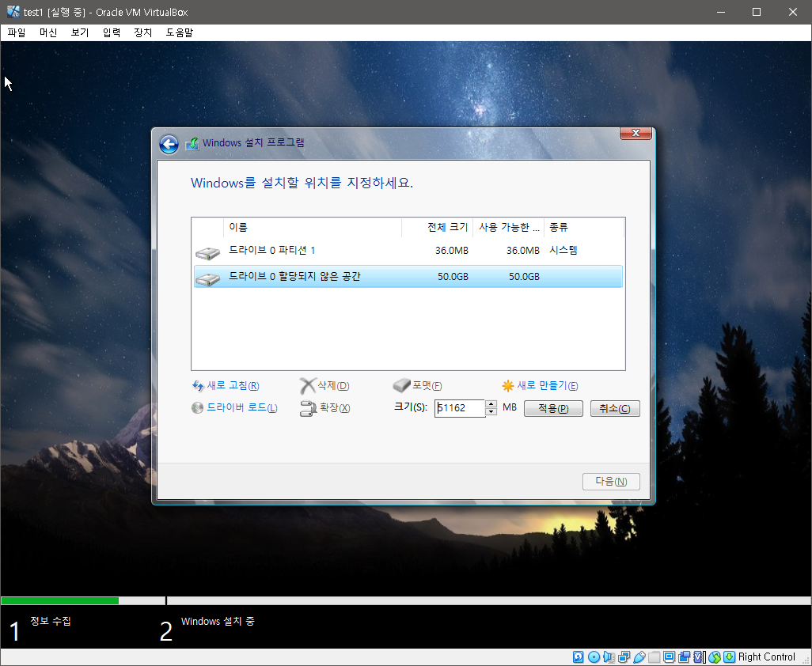Image resolution: width=812 pixels, height=666 pixels.
Task: Click the VirtualBox app icon in the title bar
Action: tap(13, 11)
